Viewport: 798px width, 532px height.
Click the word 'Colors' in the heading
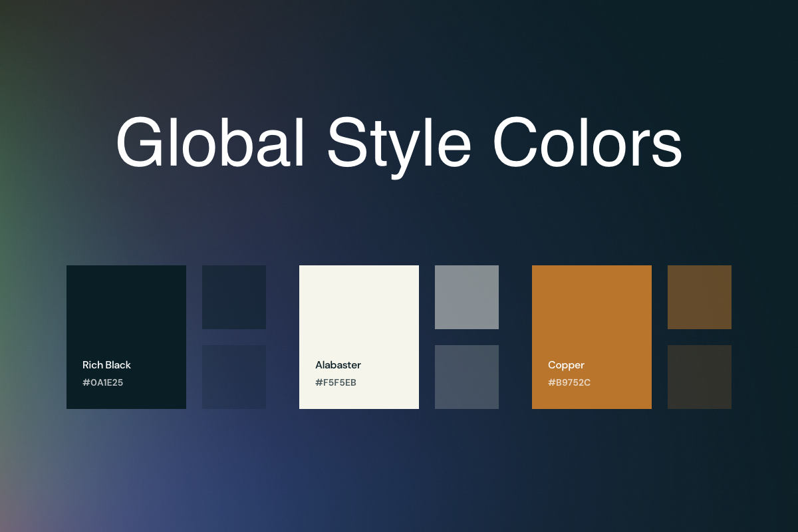click(x=587, y=143)
